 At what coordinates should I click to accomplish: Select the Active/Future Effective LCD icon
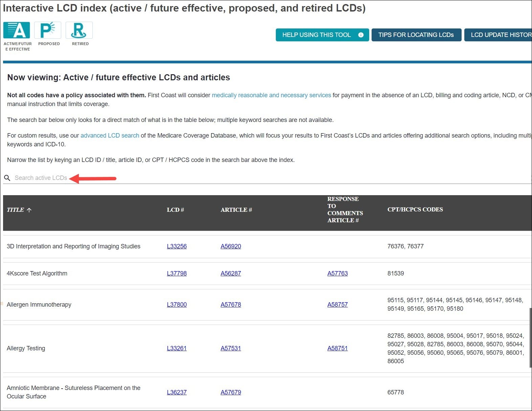(17, 30)
